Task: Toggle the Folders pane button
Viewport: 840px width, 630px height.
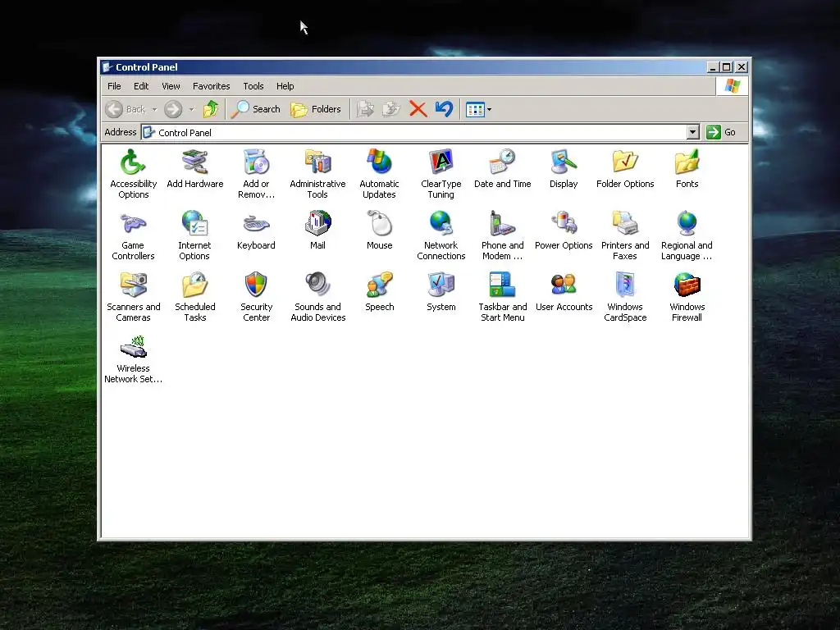Action: 316,109
